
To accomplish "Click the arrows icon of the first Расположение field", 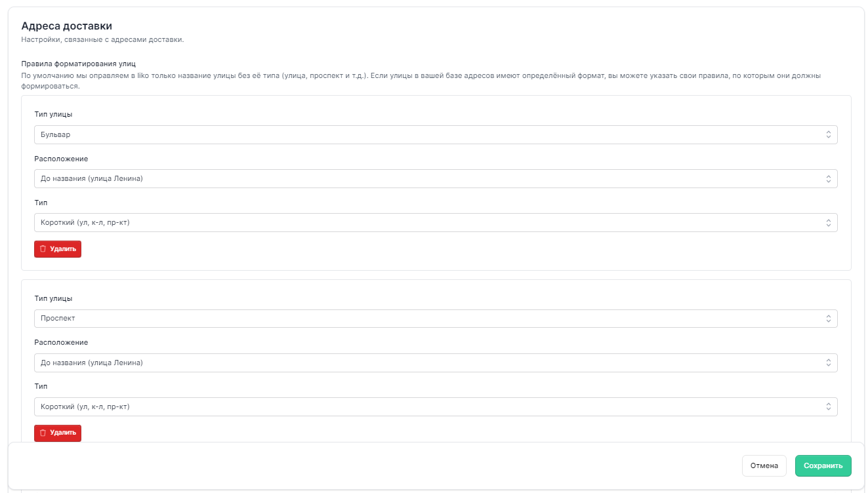I will pos(828,179).
